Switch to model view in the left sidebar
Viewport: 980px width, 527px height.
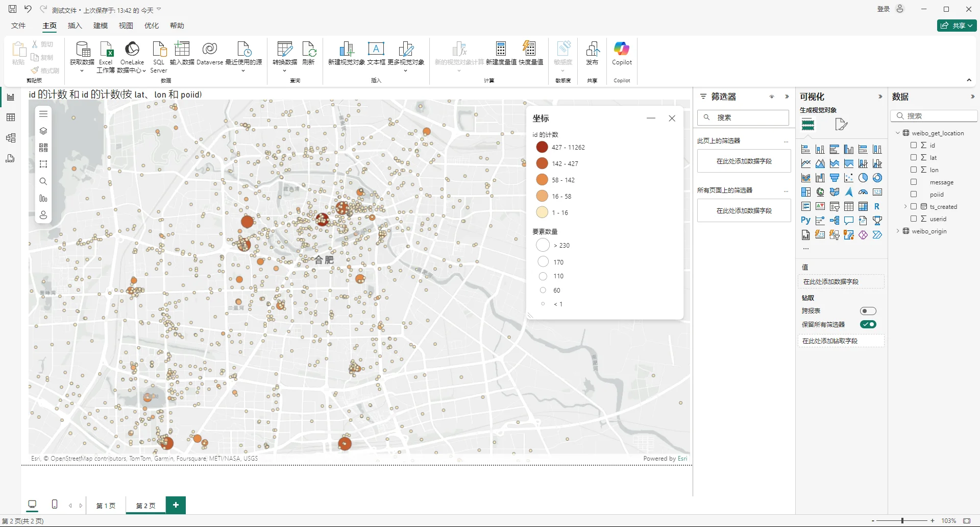(10, 137)
